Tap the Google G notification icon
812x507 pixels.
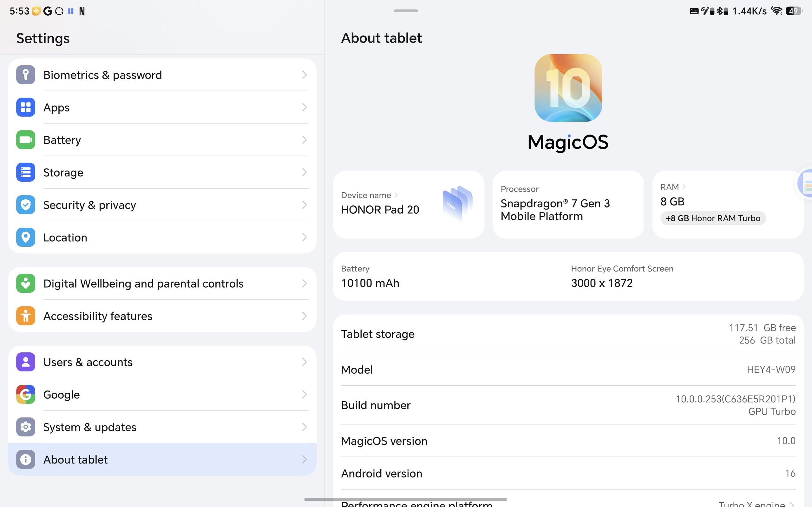pos(48,11)
